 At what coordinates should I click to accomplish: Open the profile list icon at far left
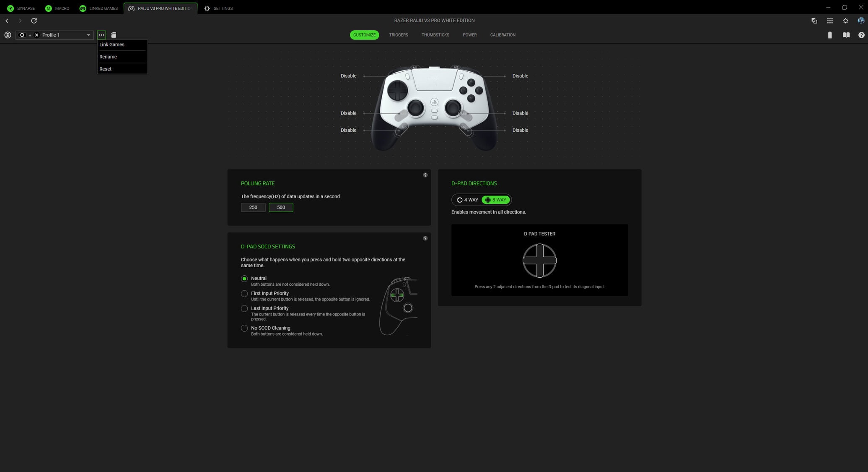8,35
